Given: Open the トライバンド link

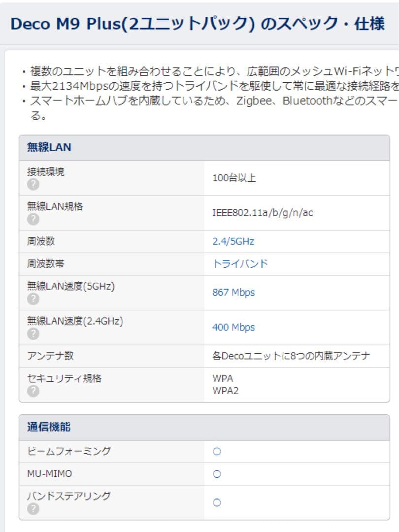Looking at the screenshot, I should point(240,264).
